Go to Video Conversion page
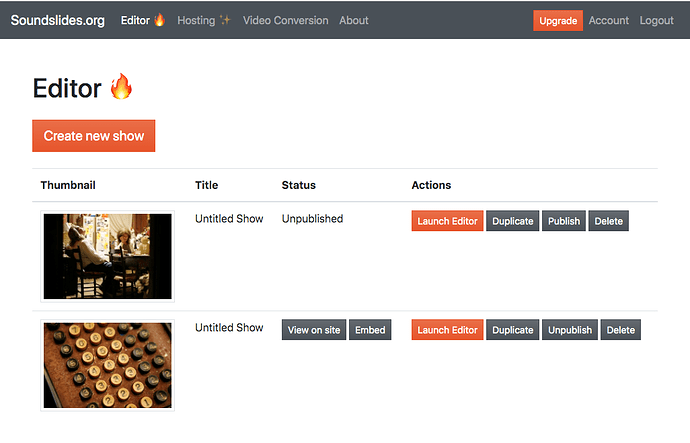 point(286,20)
